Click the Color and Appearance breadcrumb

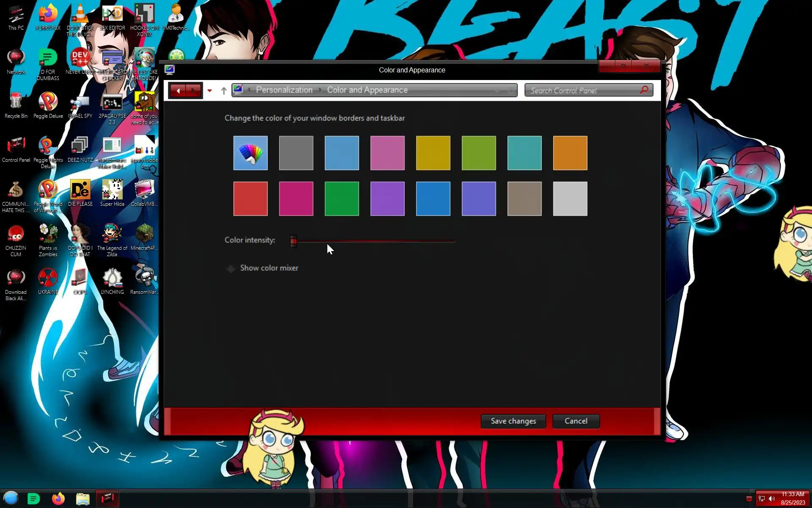[x=367, y=90]
